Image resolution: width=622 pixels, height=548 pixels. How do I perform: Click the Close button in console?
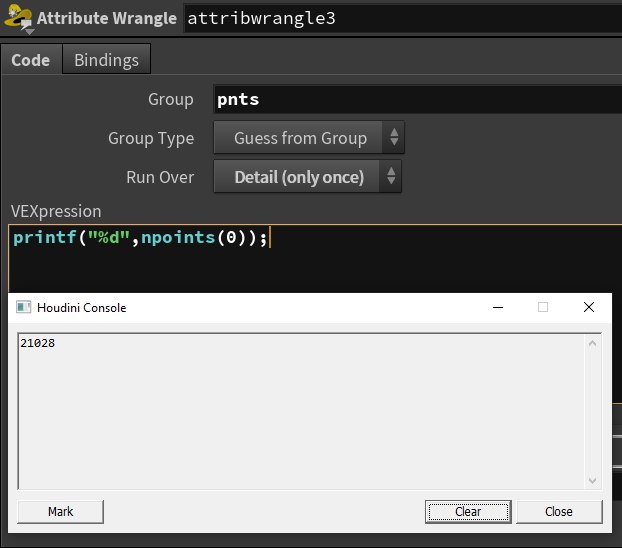pyautogui.click(x=559, y=511)
